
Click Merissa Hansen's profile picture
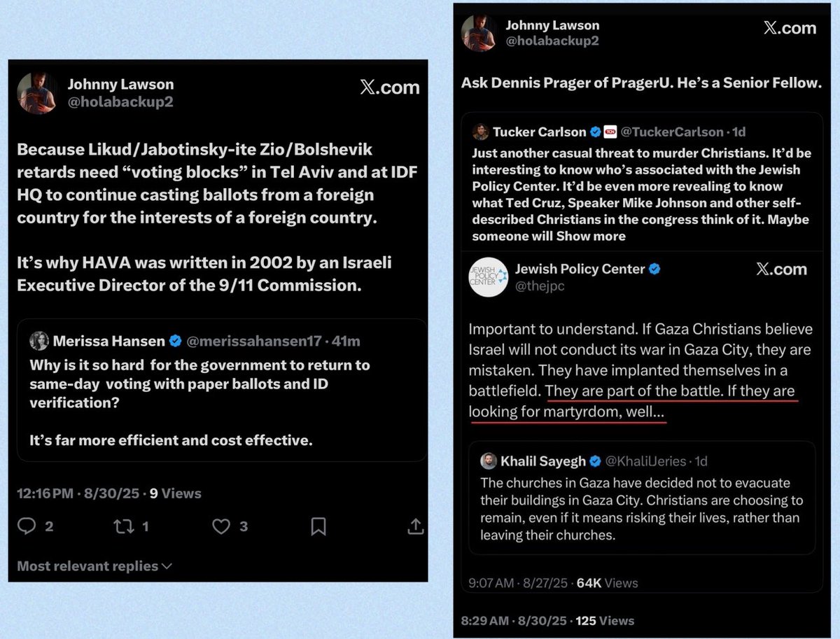[38, 342]
